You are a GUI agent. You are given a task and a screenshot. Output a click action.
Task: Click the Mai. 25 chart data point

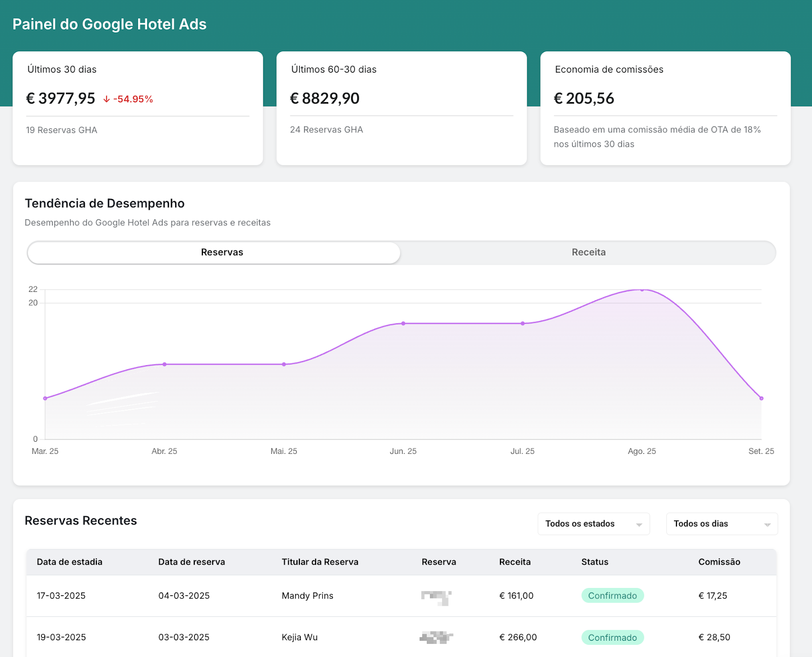[x=284, y=365]
